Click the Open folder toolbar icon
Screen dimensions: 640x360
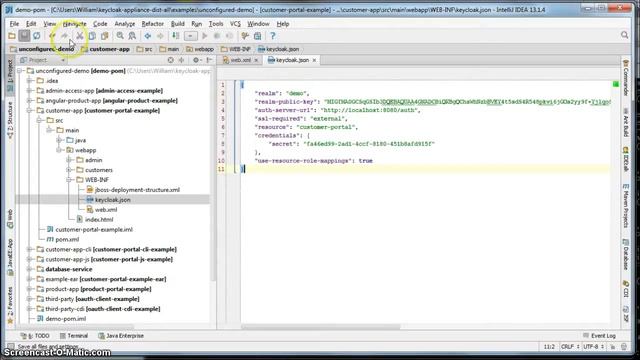tap(12, 36)
